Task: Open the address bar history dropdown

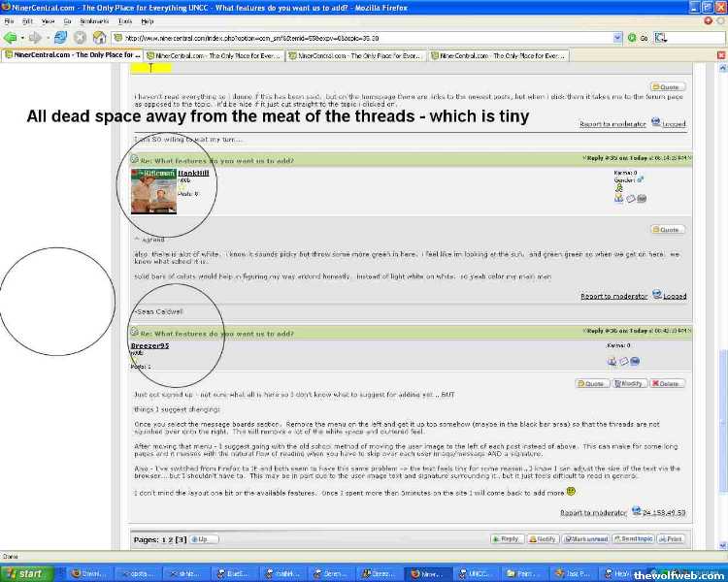Action: 617,38
